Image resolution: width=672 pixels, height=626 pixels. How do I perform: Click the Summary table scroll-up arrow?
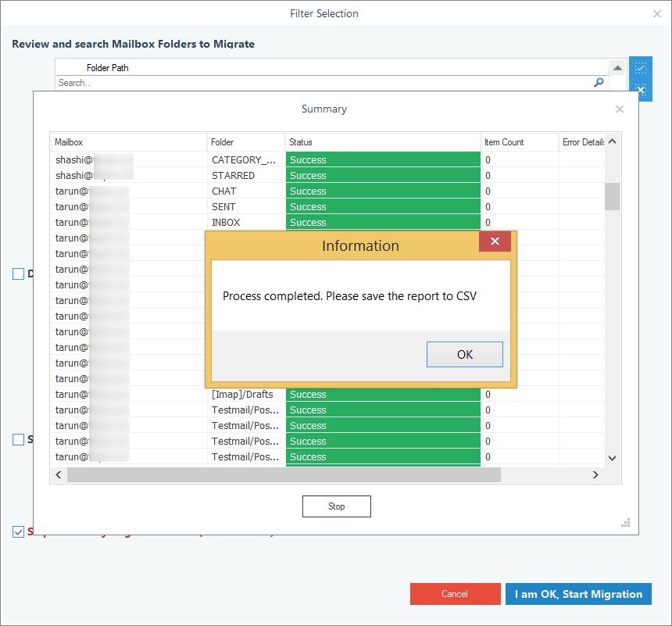click(x=613, y=141)
